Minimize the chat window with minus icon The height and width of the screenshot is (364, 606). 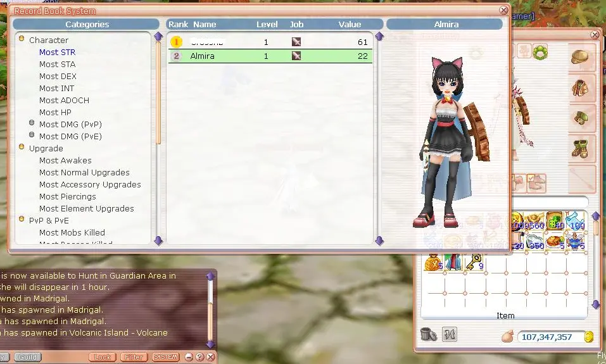click(189, 356)
